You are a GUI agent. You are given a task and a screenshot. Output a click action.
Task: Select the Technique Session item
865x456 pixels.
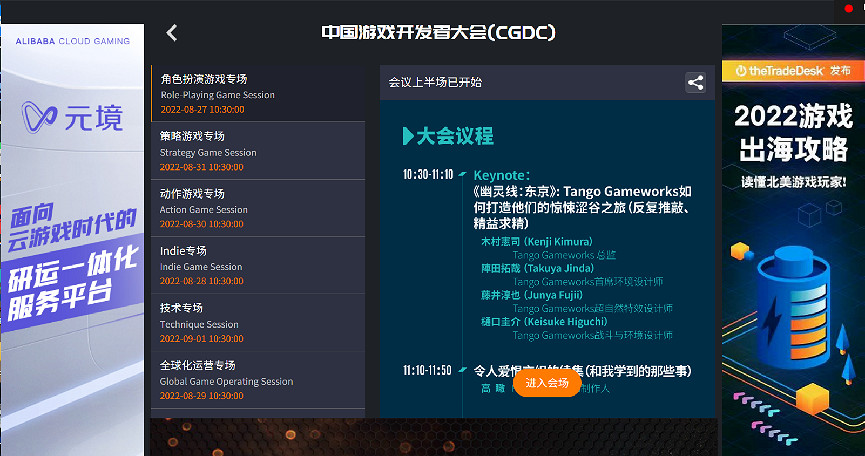(x=258, y=323)
